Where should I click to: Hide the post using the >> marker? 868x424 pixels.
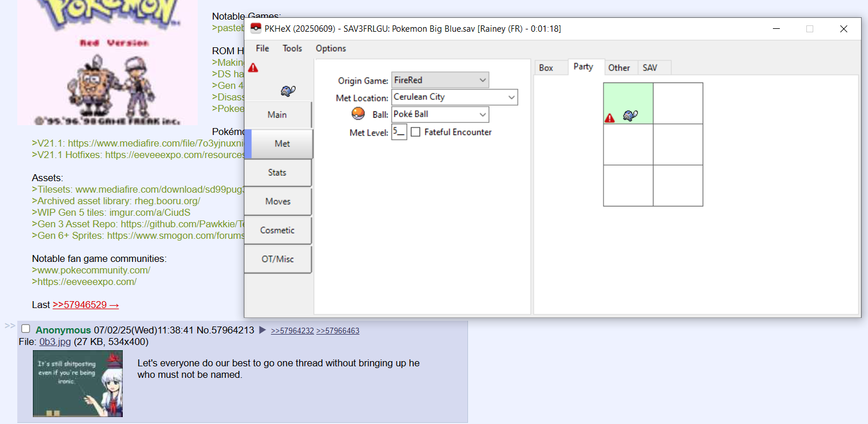point(10,326)
